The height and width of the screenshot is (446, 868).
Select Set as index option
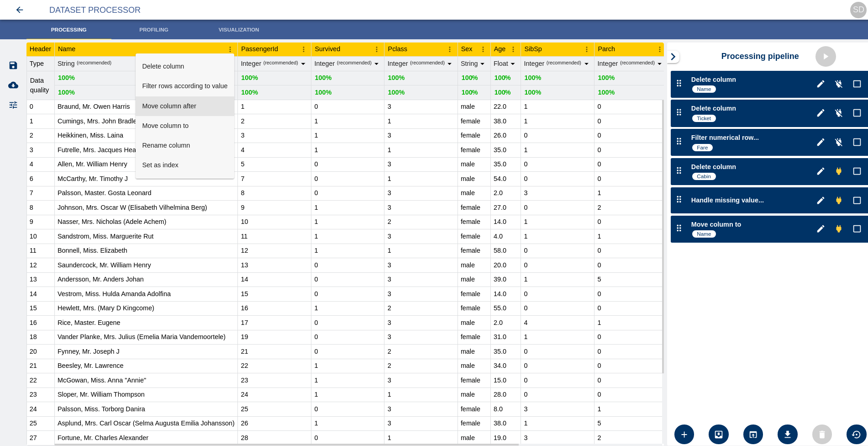pyautogui.click(x=160, y=165)
